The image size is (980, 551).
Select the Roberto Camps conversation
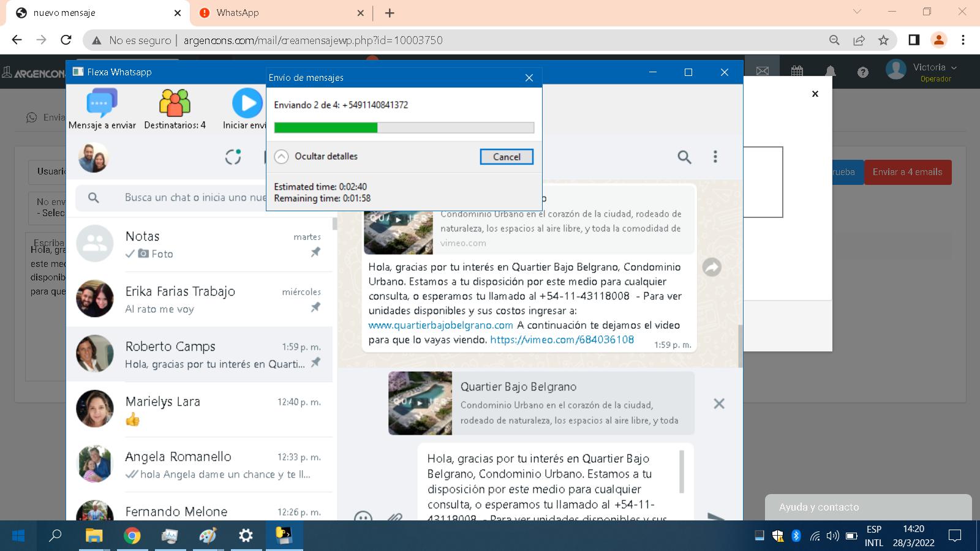[x=200, y=354]
